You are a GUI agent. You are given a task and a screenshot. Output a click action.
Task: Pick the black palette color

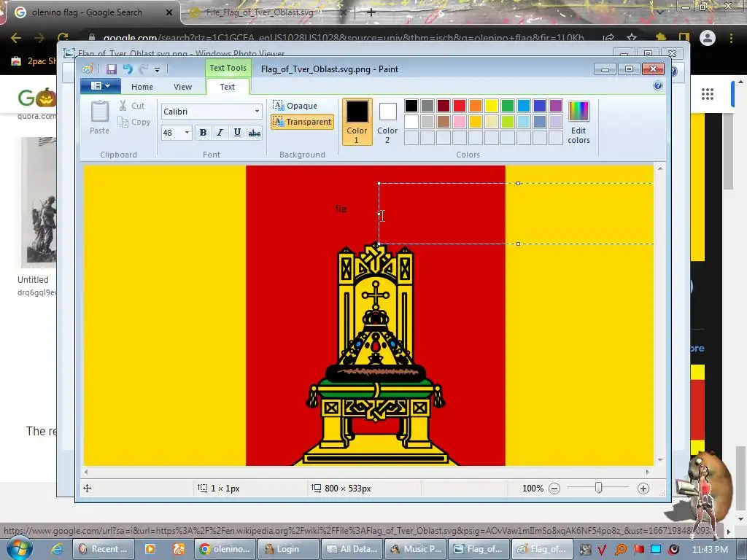pyautogui.click(x=411, y=105)
